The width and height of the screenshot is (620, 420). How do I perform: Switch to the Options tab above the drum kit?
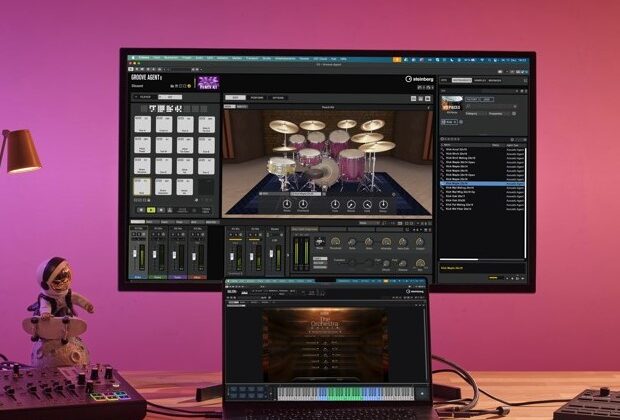pyautogui.click(x=278, y=98)
